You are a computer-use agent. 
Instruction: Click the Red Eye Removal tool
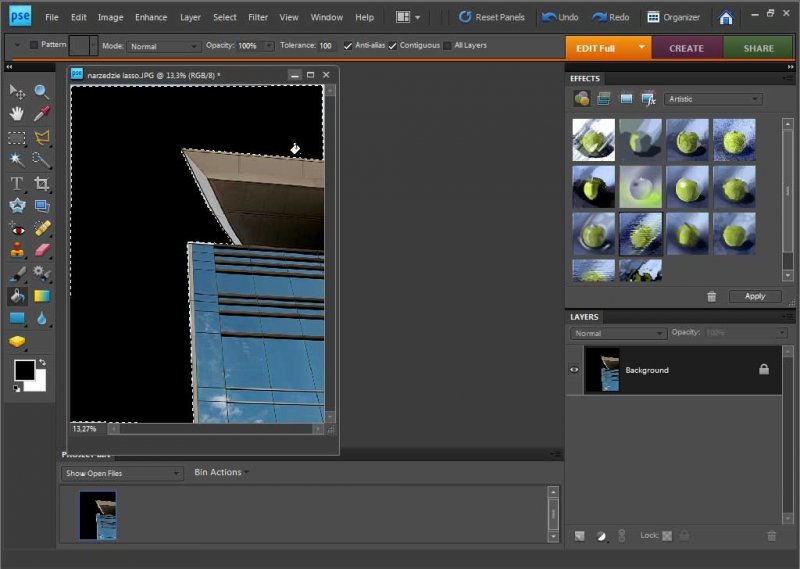pyautogui.click(x=17, y=228)
